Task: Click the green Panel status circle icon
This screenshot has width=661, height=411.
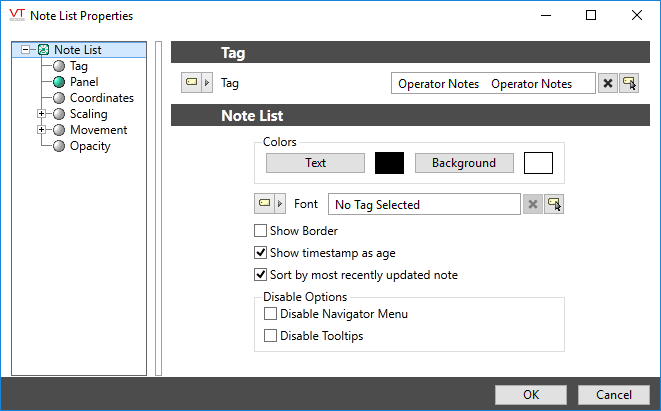Action: 59,82
